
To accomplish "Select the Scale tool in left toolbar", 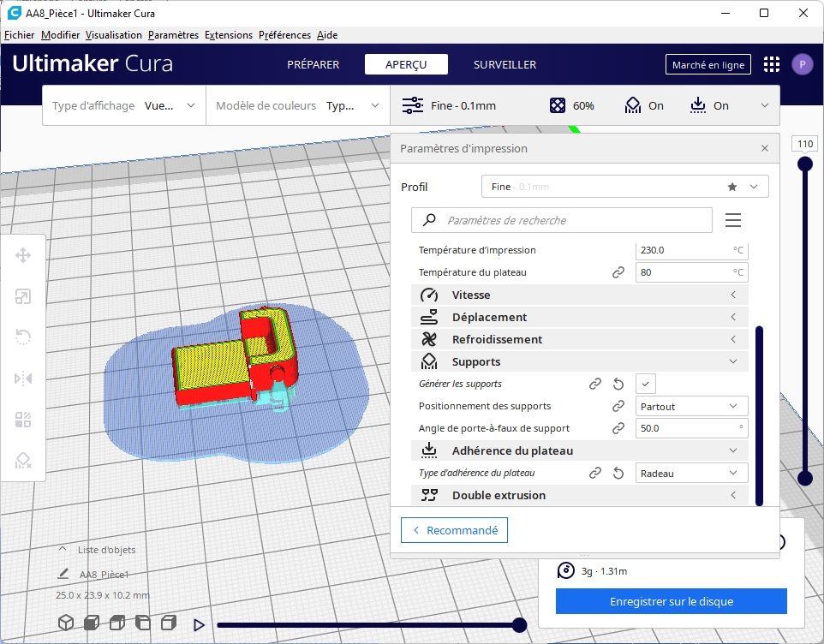I will point(23,297).
